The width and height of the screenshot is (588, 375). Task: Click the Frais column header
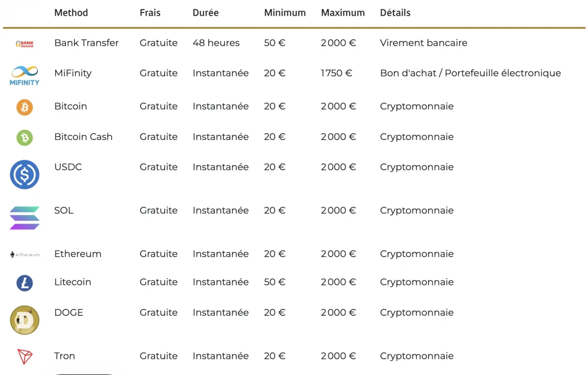tap(150, 13)
